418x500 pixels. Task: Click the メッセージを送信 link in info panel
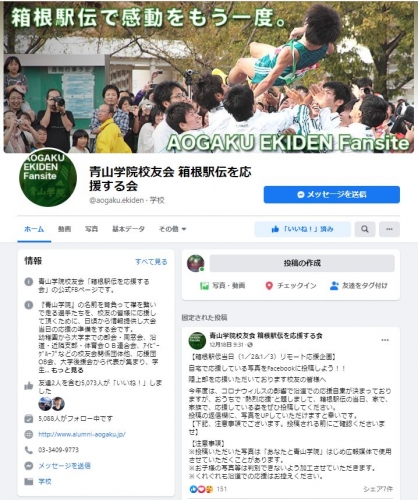(x=64, y=466)
